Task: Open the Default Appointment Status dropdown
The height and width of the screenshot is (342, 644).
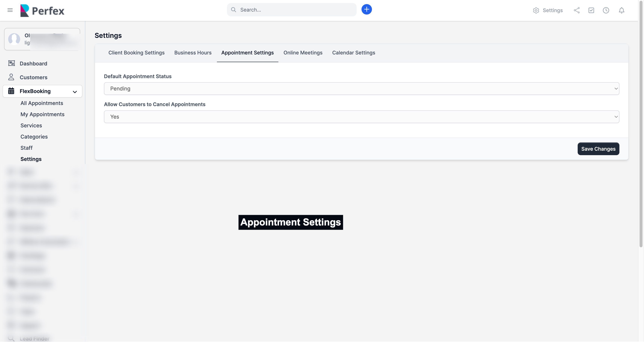Action: [x=361, y=89]
